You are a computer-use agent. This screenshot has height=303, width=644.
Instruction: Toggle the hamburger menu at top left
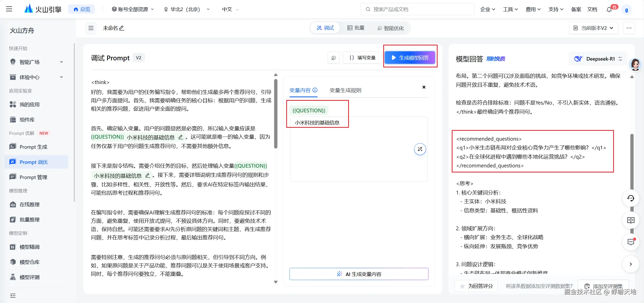point(9,9)
